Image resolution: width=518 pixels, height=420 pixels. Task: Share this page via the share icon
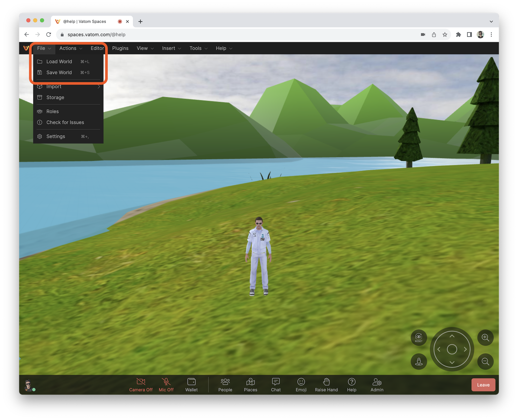tap(434, 34)
